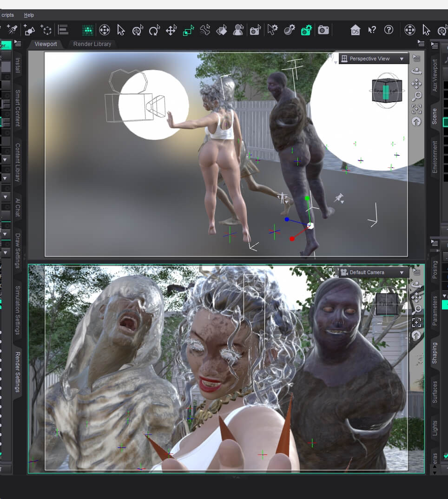Open the Help menu

pos(29,15)
